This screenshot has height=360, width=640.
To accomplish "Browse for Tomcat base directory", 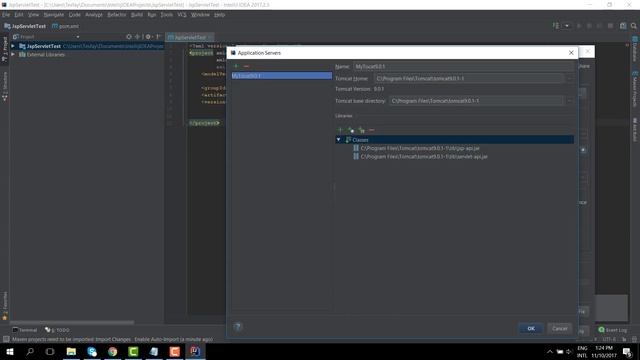I will pyautogui.click(x=569, y=100).
